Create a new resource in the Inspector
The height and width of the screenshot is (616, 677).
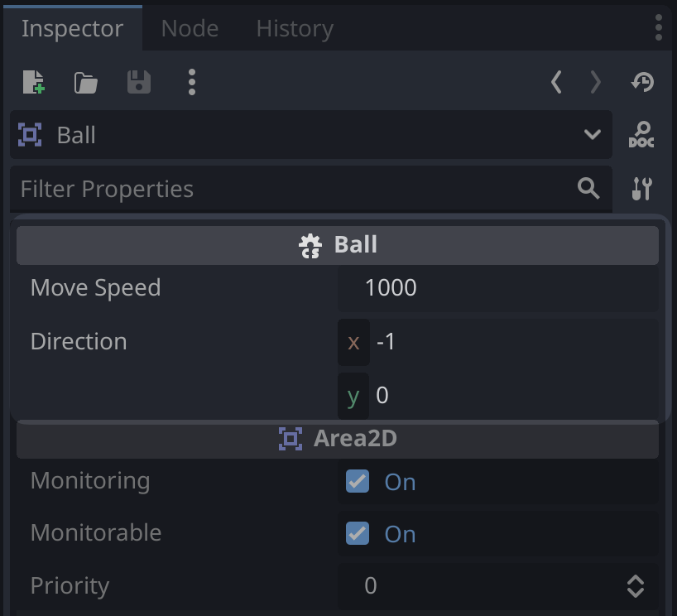pos(33,82)
